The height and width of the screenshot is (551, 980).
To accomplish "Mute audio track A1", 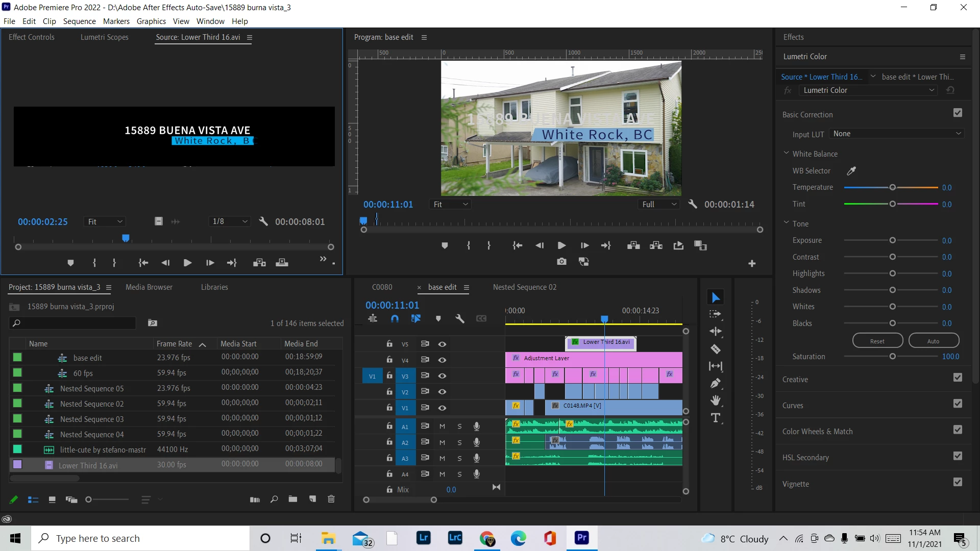I will 442,427.
